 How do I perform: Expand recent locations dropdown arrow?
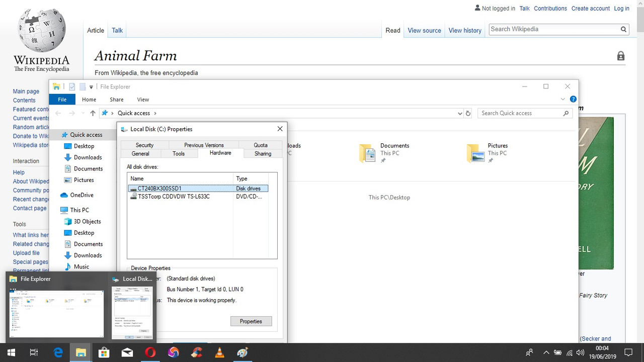(x=84, y=113)
